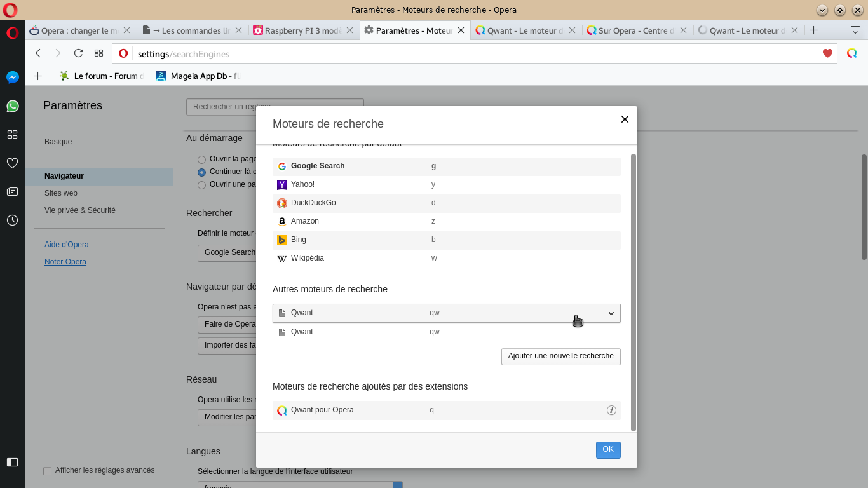Confirm the dialog with OK
868x488 pixels.
pyautogui.click(x=608, y=450)
